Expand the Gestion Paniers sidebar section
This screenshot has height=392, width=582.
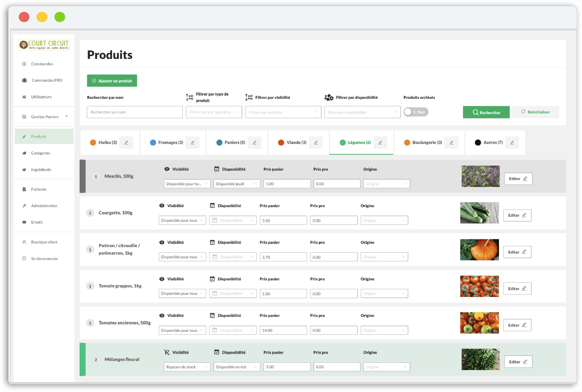pos(66,116)
